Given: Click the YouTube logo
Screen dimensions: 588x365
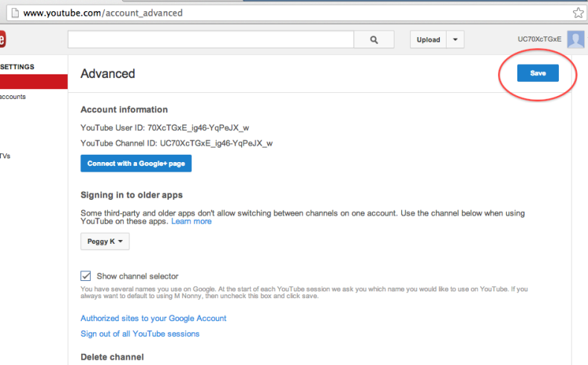Looking at the screenshot, I should tap(2, 40).
